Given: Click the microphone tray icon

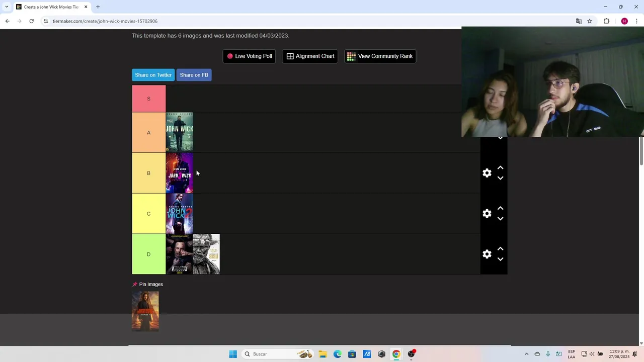Looking at the screenshot, I should point(548,354).
